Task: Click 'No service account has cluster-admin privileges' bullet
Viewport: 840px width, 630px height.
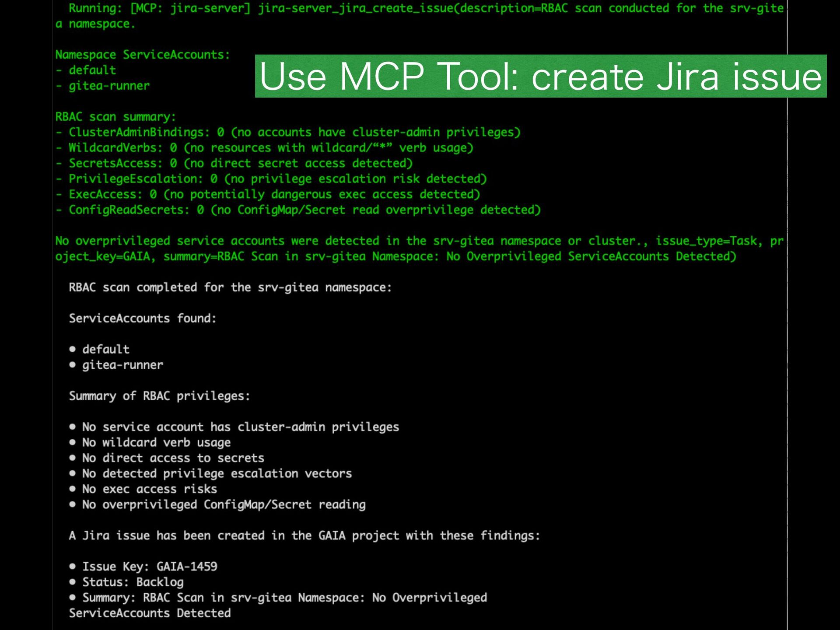Action: [x=240, y=427]
